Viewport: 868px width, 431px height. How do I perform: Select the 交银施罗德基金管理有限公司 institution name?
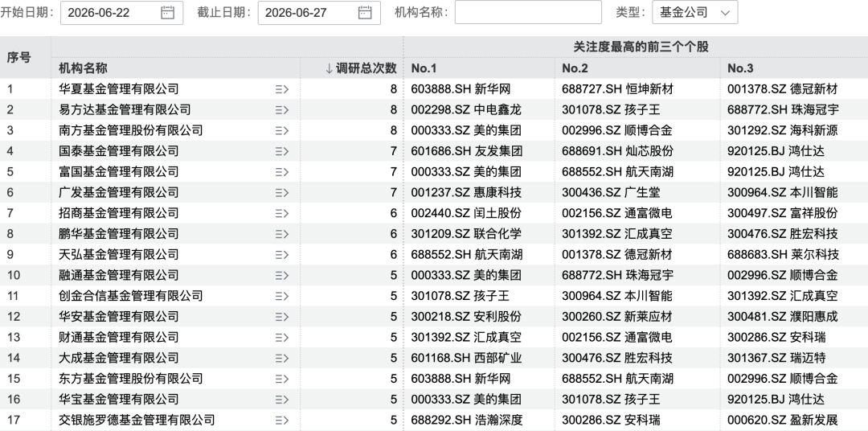pyautogui.click(x=137, y=420)
